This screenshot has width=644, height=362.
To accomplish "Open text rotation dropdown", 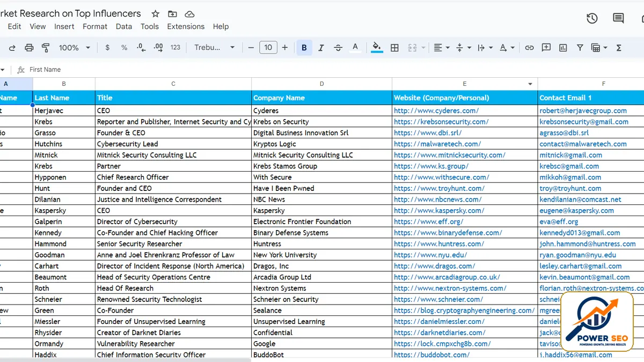I will 507,48.
